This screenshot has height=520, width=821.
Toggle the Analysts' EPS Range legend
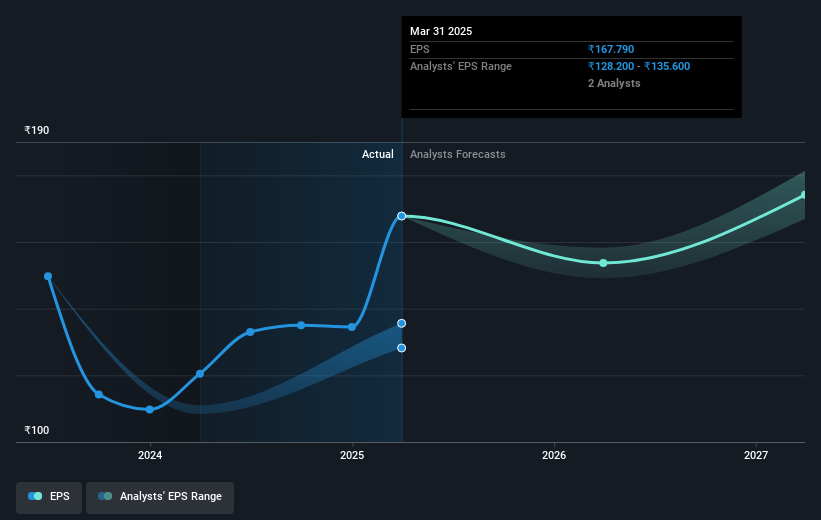(x=160, y=497)
